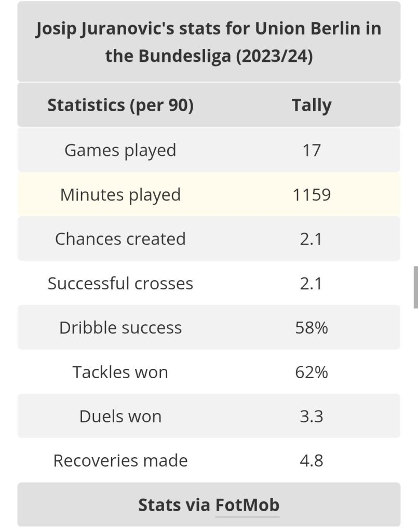Image resolution: width=418 pixels, height=532 pixels.
Task: Select the Minutes played highlighted row
Action: (209, 194)
